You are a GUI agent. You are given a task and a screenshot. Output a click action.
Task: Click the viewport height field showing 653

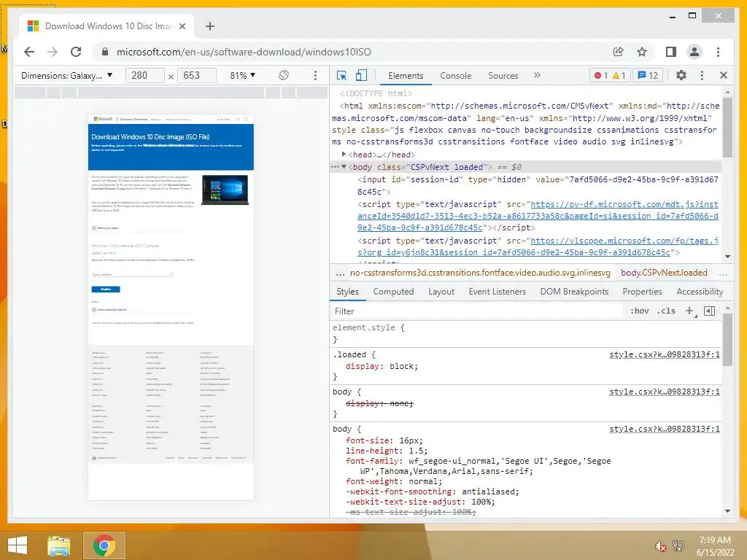tap(197, 75)
